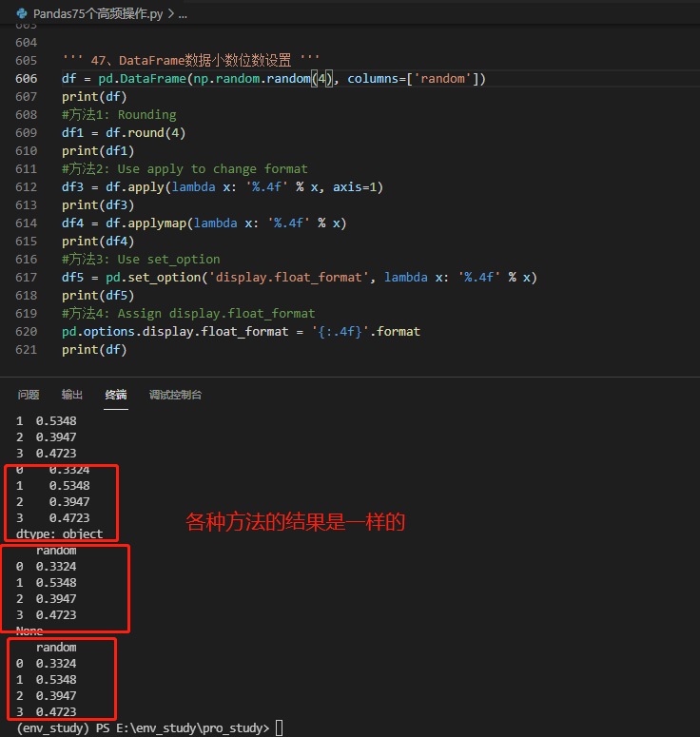Viewport: 700px width, 737px height.
Task: Click terminal path 'E:\env_study\pro_study>'
Action: (x=193, y=728)
